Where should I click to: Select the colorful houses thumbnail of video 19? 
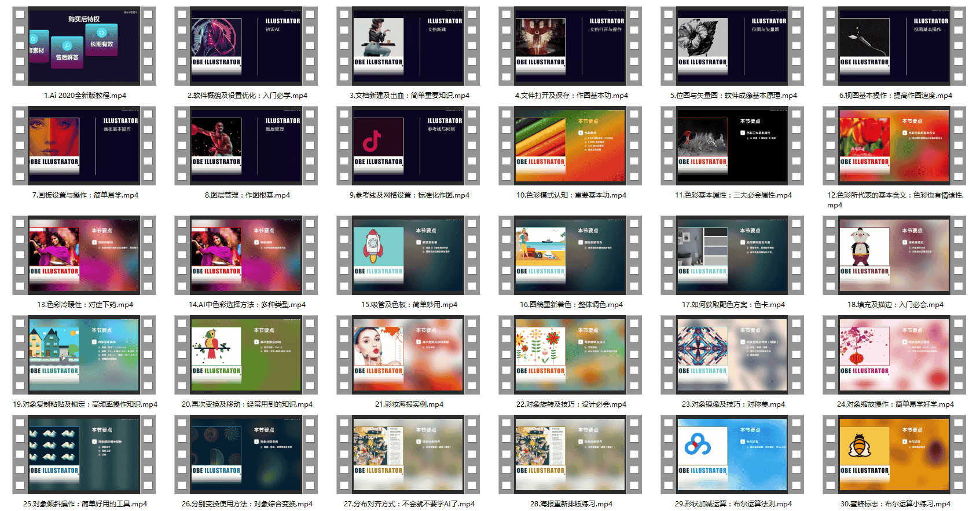pos(84,355)
